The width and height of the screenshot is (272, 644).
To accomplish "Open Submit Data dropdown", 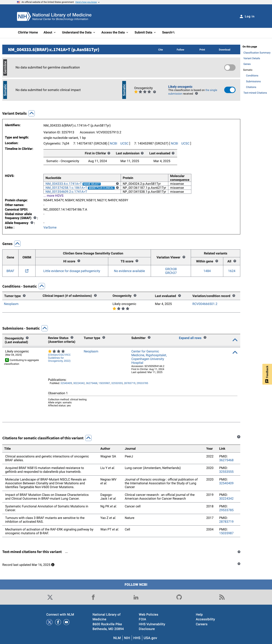I will click(x=145, y=33).
